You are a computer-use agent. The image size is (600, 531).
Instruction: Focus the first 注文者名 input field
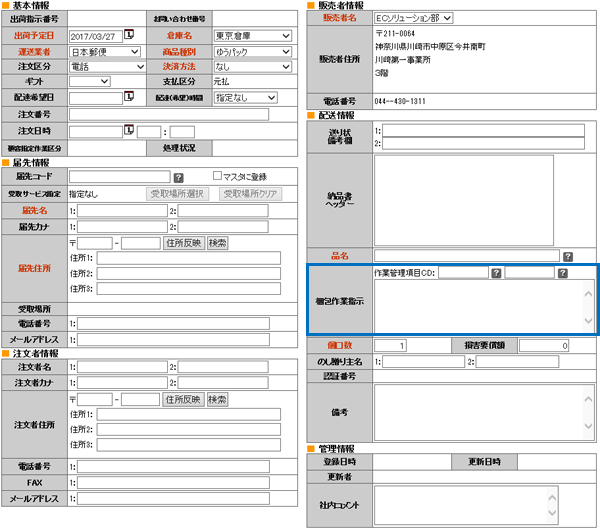pos(122,367)
